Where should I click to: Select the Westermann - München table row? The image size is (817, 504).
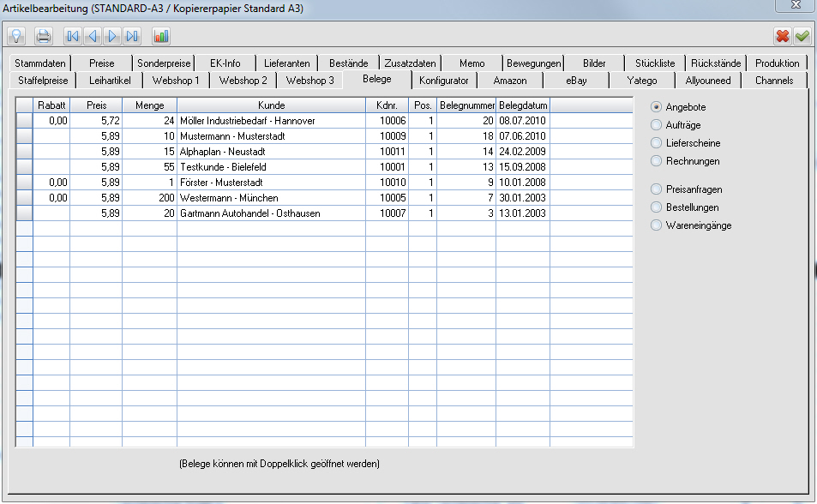[271, 198]
